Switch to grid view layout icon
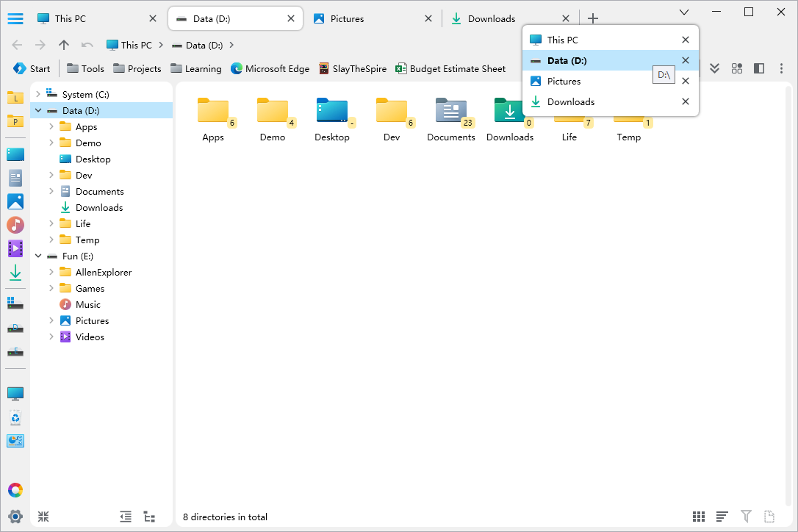 699,517
